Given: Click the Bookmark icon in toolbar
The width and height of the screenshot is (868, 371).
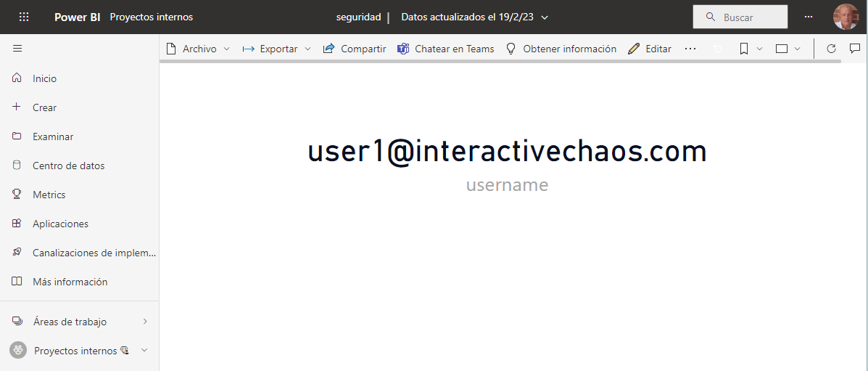Looking at the screenshot, I should click(x=744, y=49).
